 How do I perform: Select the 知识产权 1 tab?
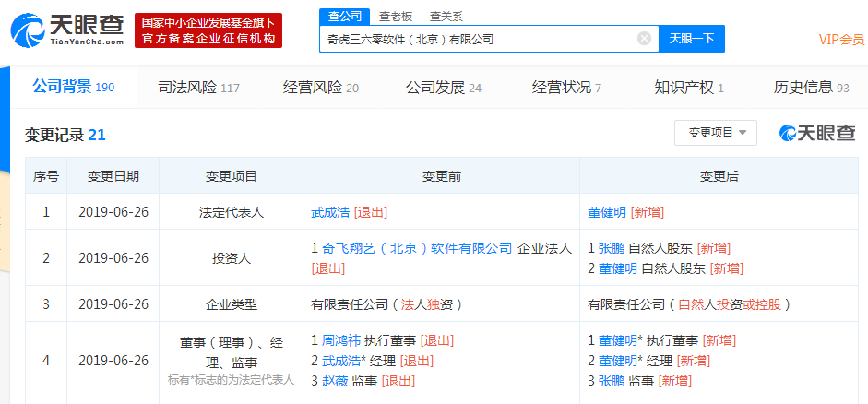coord(689,88)
